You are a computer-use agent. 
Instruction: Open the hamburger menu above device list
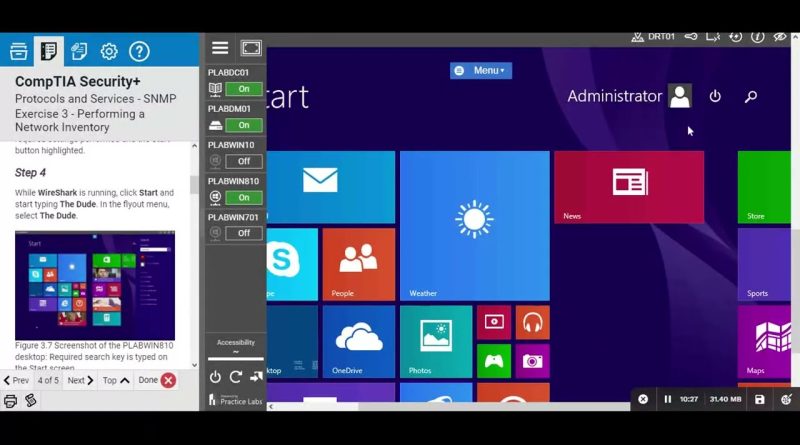click(x=220, y=48)
